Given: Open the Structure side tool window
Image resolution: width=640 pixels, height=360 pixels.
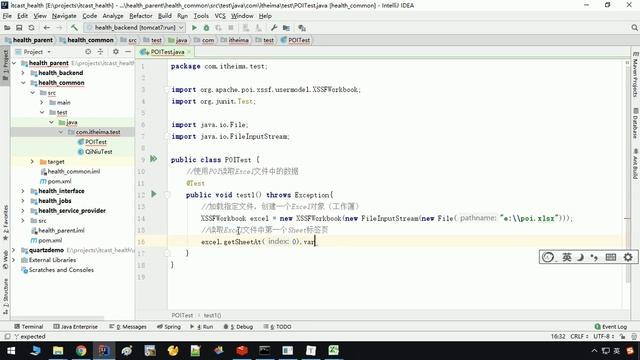Looking at the screenshot, I should (x=5, y=296).
